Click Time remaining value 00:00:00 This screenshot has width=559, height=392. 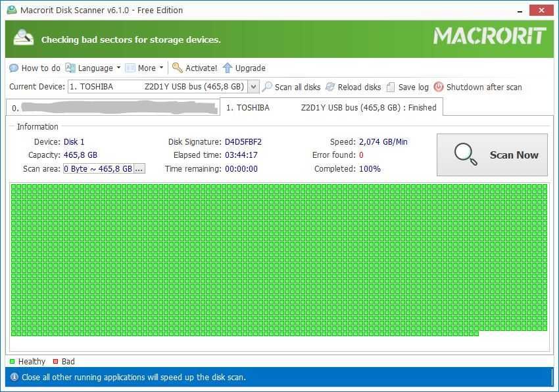click(241, 168)
